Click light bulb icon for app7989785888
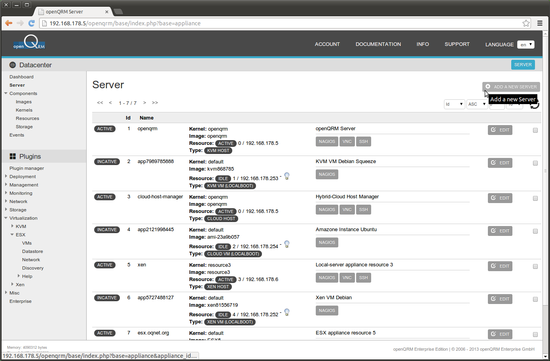The image size is (550, 361). 287,176
